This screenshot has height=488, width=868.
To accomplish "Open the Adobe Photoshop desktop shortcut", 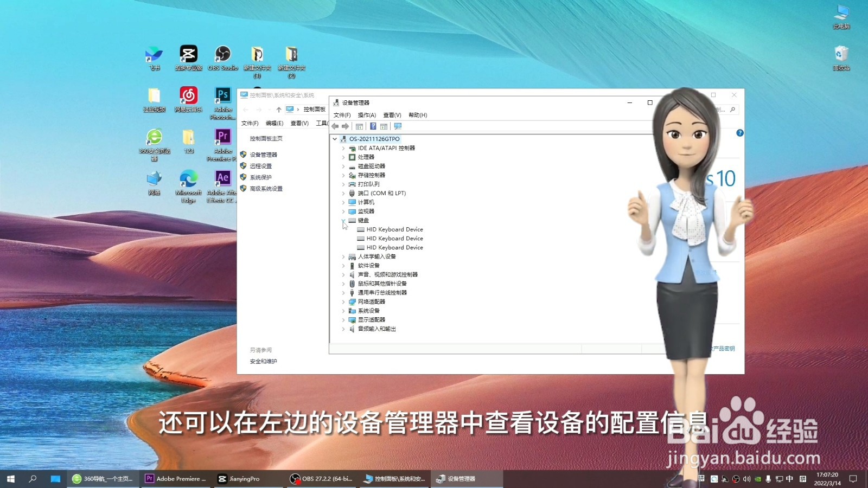I will pyautogui.click(x=223, y=104).
